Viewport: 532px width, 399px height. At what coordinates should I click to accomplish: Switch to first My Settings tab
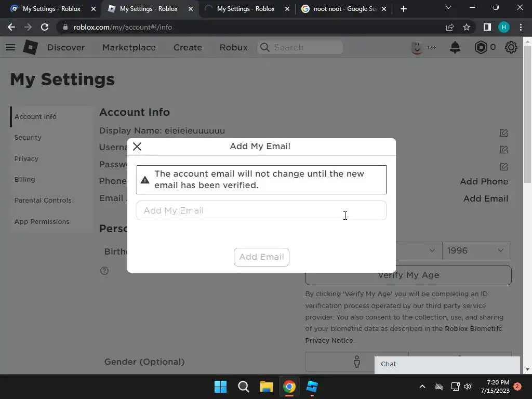coord(51,9)
